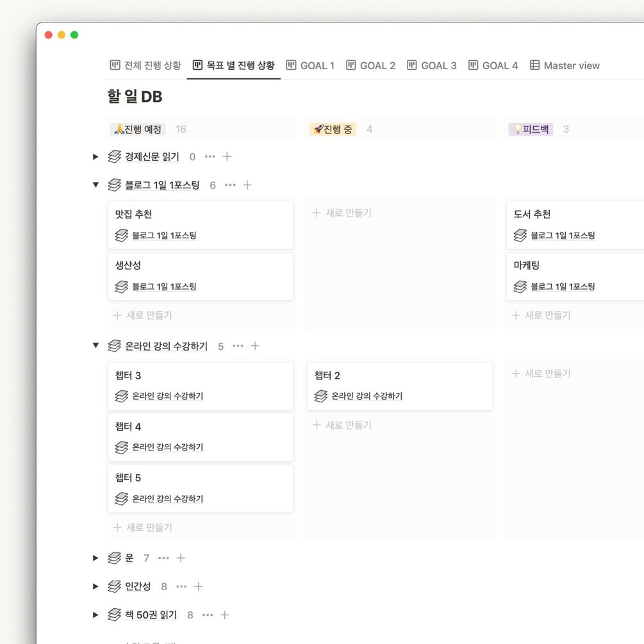Click 새로 만들기 under 챕터 5 card
Viewport: 644px width, 644px height.
tap(143, 527)
